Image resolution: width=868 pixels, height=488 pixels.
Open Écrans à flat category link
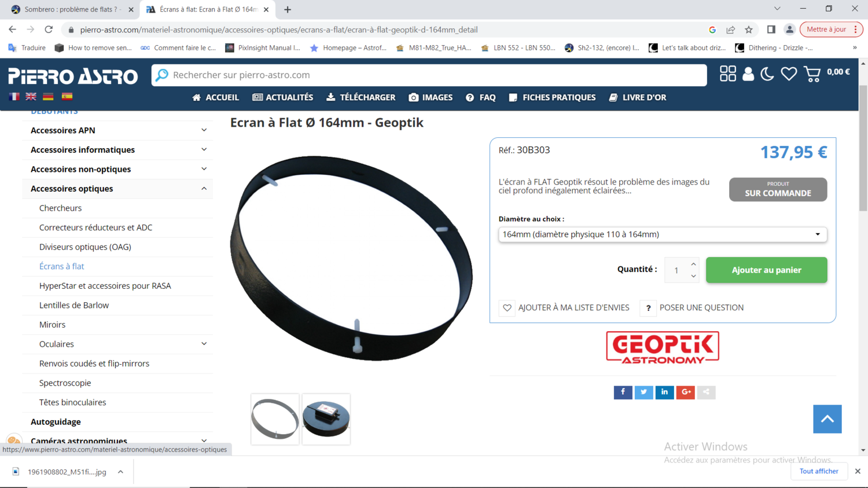point(61,266)
